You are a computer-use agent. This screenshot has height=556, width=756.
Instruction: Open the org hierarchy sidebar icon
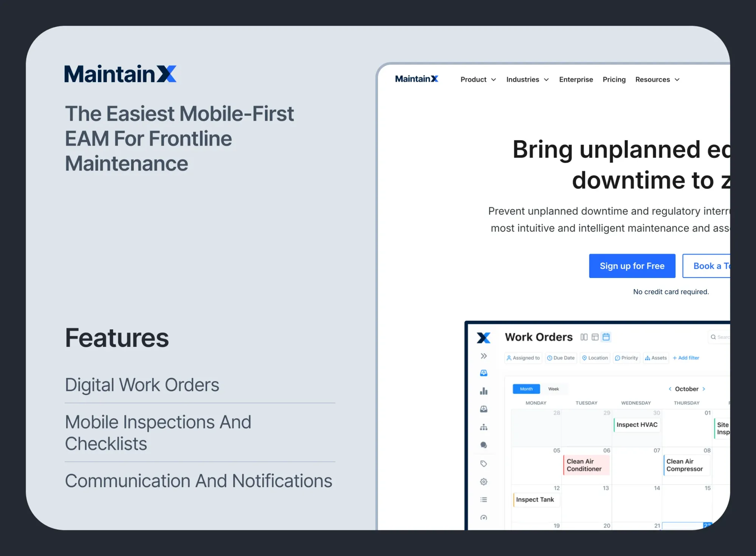click(x=483, y=427)
